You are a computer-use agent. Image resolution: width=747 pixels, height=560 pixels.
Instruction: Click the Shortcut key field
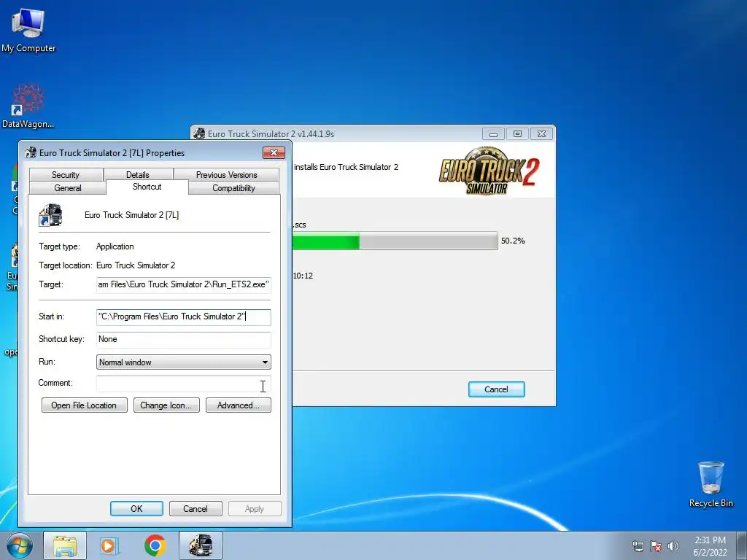coord(183,340)
